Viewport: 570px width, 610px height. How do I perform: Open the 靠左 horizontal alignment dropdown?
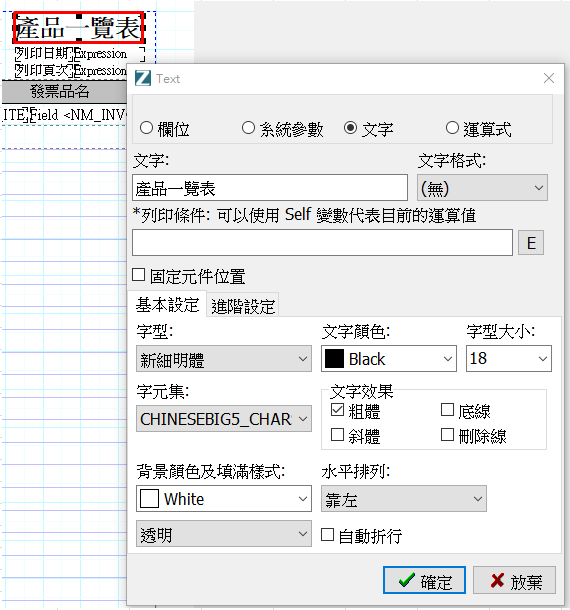(x=403, y=498)
